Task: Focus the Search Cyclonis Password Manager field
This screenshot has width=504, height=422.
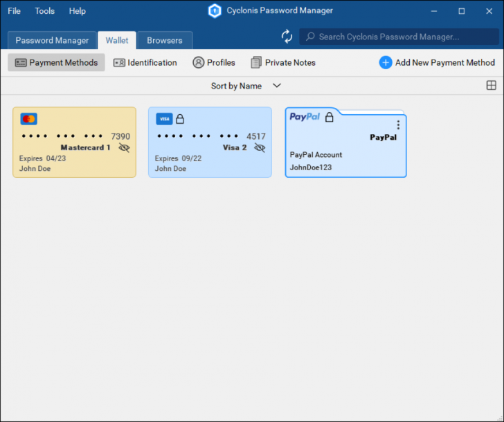Action: pos(399,37)
